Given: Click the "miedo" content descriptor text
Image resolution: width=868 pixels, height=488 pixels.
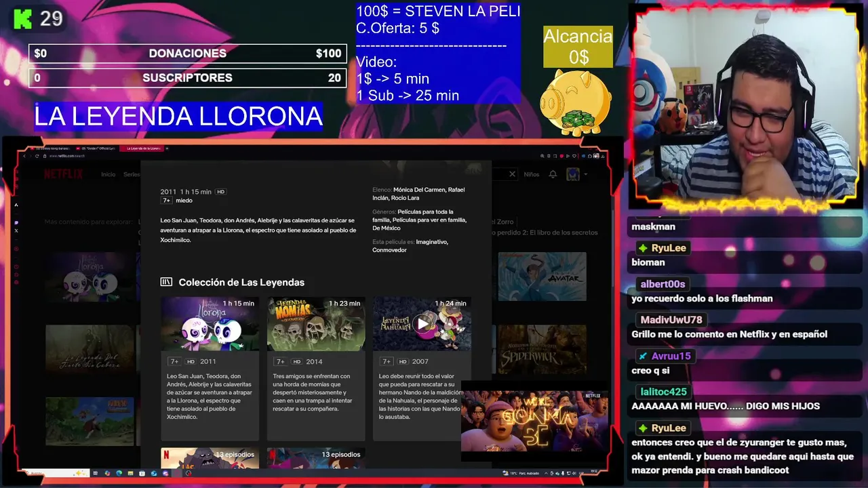Looking at the screenshot, I should click(184, 201).
